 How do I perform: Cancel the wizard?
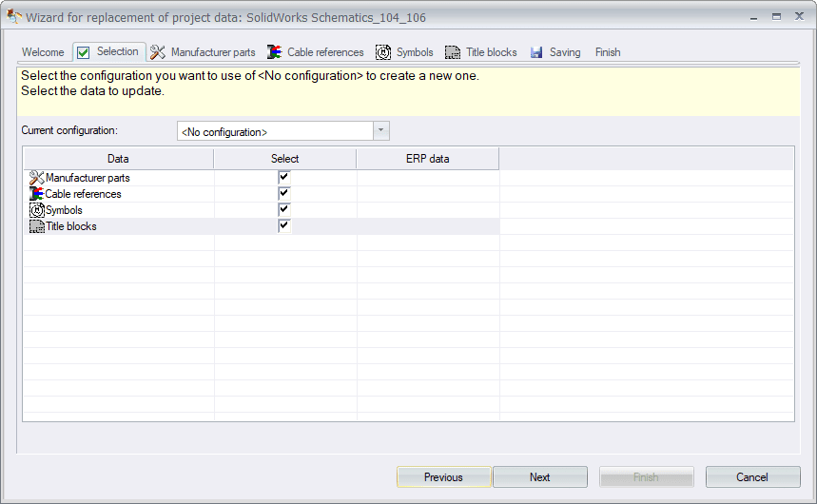click(752, 476)
